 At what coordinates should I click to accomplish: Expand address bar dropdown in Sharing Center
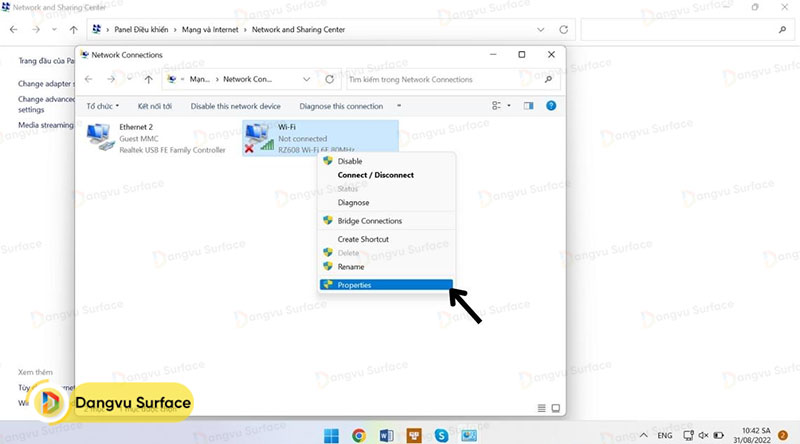click(x=540, y=30)
